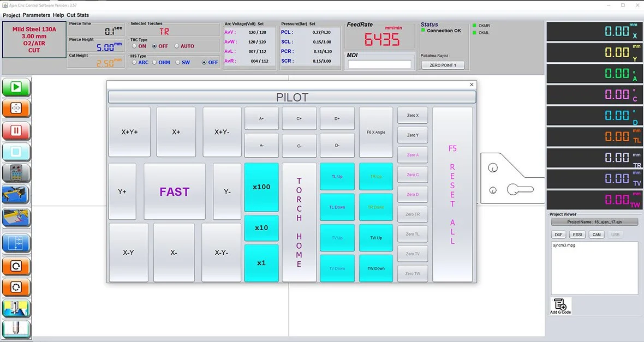Start cutting with the green play icon
Screen dimensions: 644x342
[x=16, y=87]
